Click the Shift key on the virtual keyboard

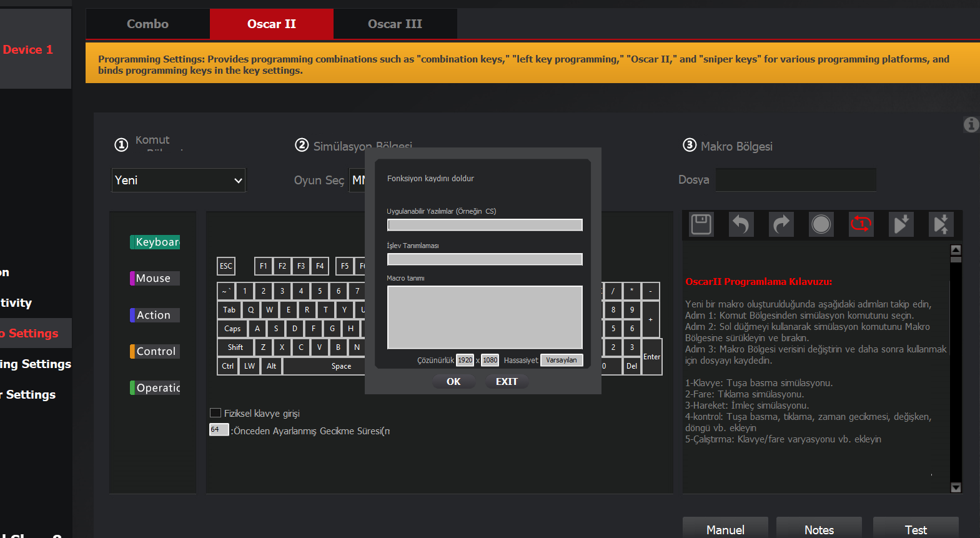click(x=235, y=347)
